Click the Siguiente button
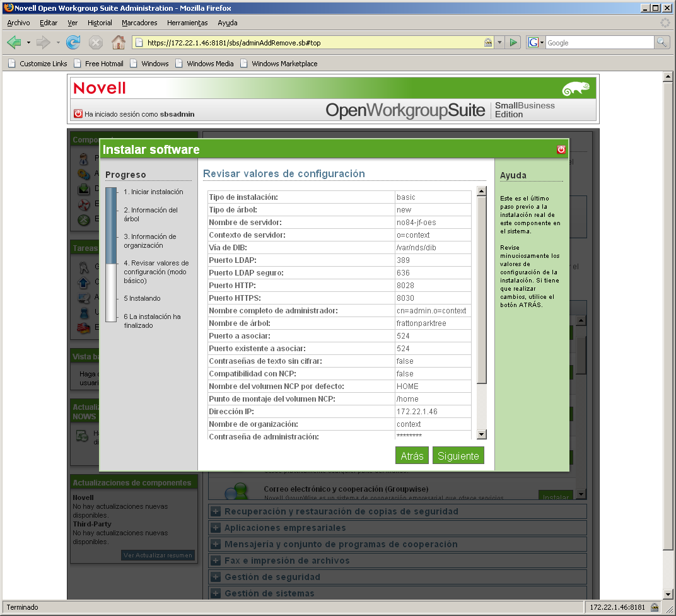This screenshot has height=616, width=676. (458, 456)
